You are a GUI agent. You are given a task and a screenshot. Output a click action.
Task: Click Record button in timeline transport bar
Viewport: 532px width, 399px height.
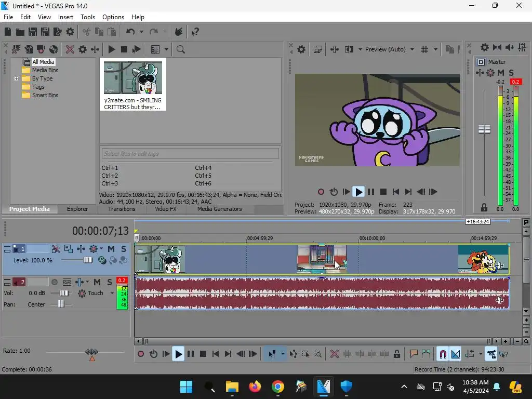pos(140,354)
